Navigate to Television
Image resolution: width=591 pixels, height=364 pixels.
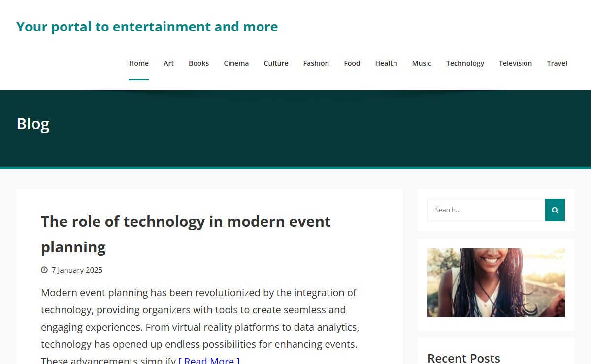coord(515,63)
